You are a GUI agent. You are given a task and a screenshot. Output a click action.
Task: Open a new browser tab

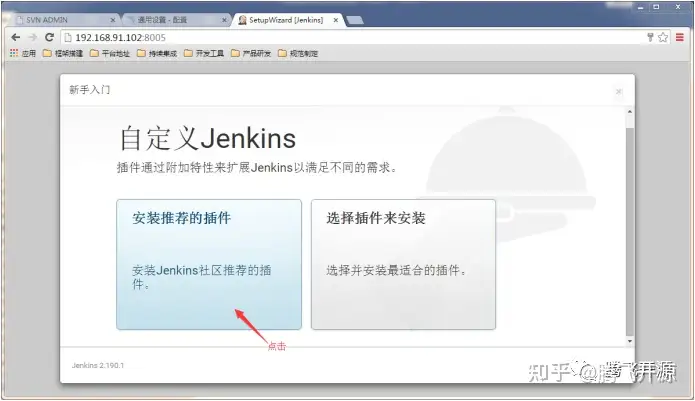[x=355, y=20]
